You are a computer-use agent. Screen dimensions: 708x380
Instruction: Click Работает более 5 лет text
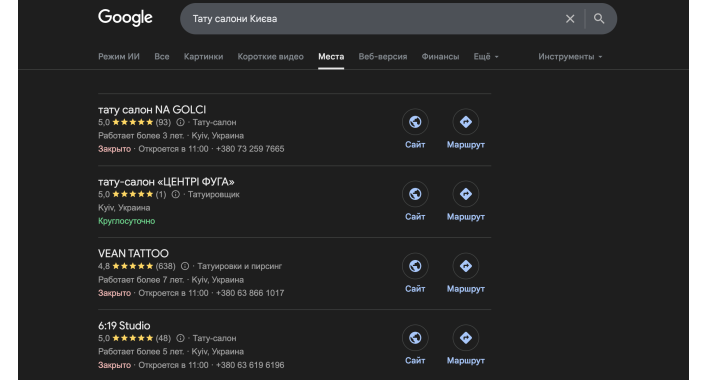point(141,352)
